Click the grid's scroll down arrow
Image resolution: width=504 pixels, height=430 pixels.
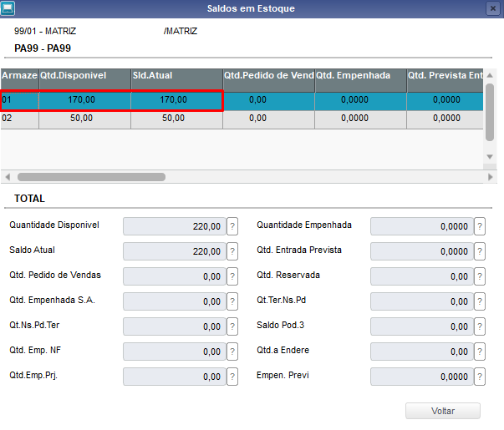[x=490, y=157]
